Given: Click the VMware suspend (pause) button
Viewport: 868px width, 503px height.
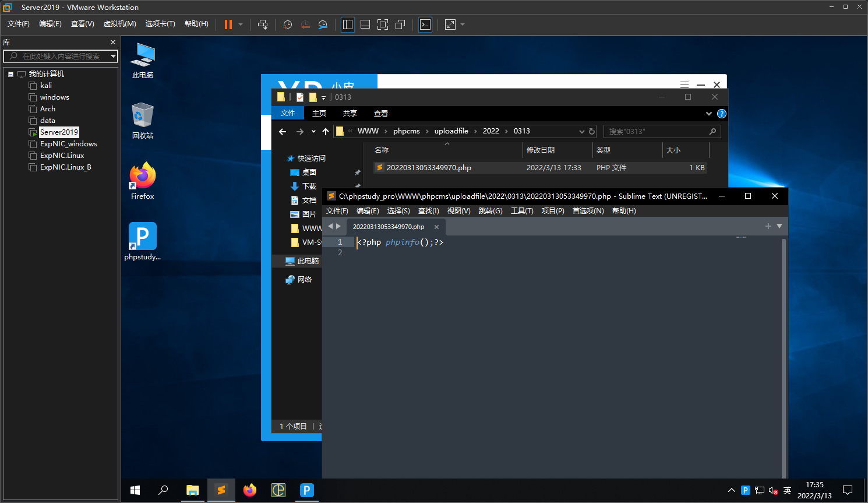Looking at the screenshot, I should pos(228,24).
